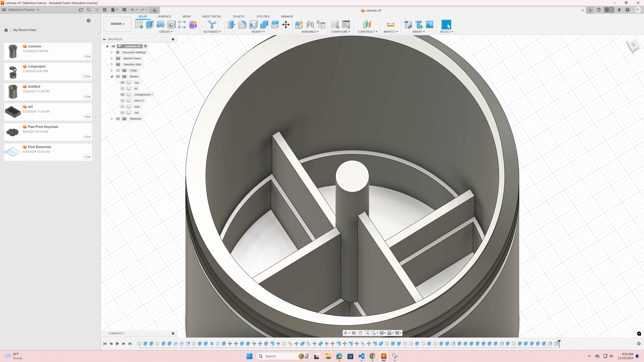Select the Revolve tool icon
Image resolution: width=644 pixels, height=362 pixels.
tap(161, 24)
